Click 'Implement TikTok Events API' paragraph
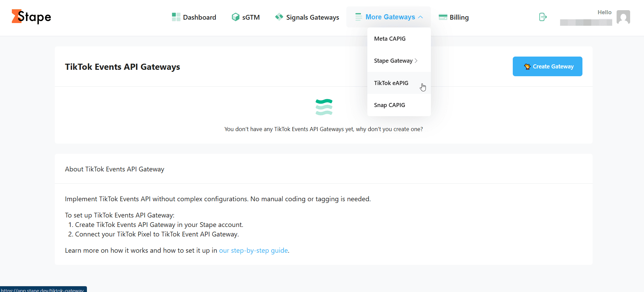Image resolution: width=644 pixels, height=292 pixels. [x=218, y=199]
